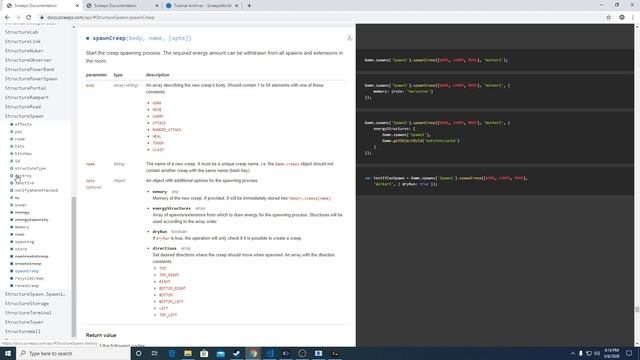Go to the memory property in sidebar
640x360 pixels.
pos(22,227)
